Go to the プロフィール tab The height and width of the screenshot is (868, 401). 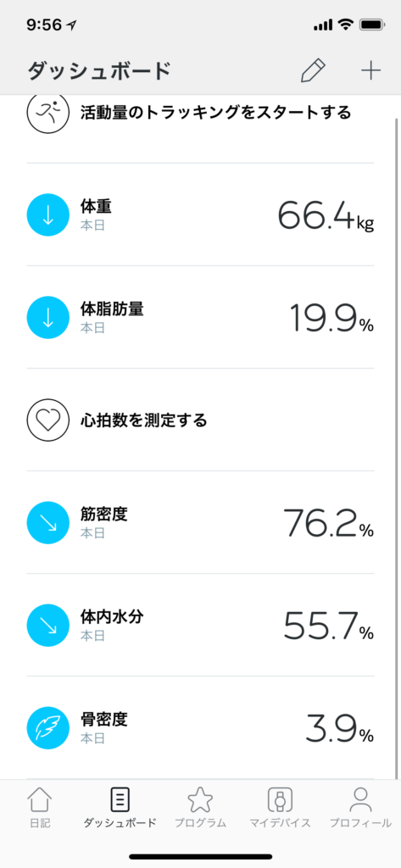(360, 808)
